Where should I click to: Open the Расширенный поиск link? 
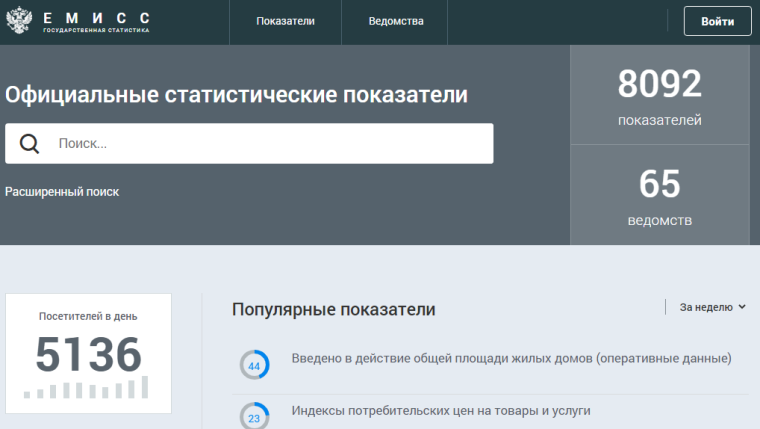62,192
